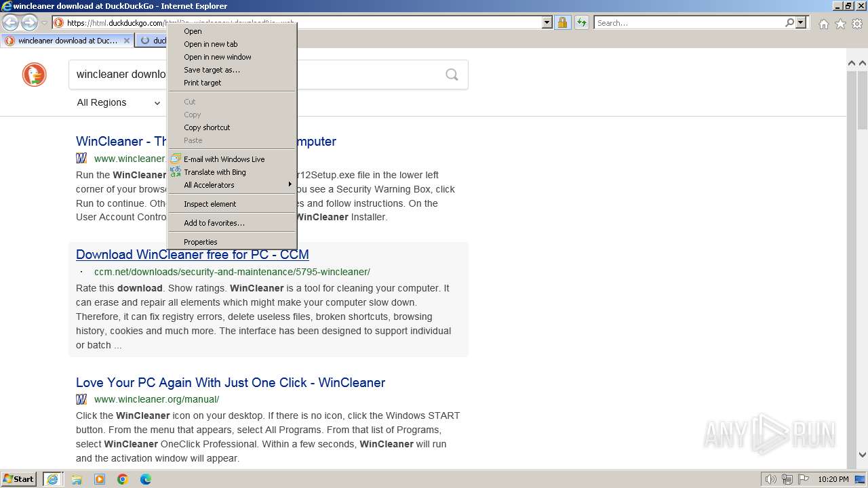
Task: Click Internet Explorer icon on taskbar
Action: [x=52, y=479]
